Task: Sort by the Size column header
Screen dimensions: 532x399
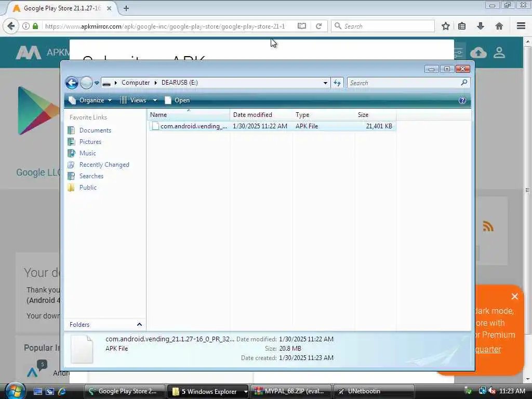Action: tap(375, 115)
